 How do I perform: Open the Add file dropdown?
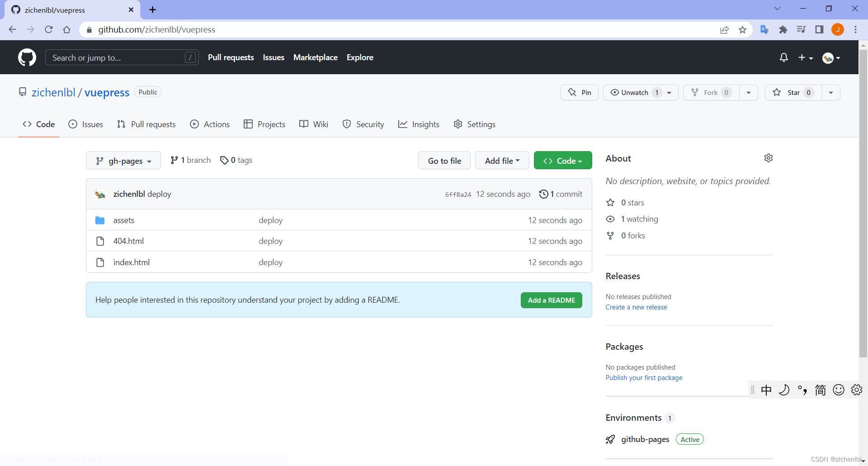(502, 161)
